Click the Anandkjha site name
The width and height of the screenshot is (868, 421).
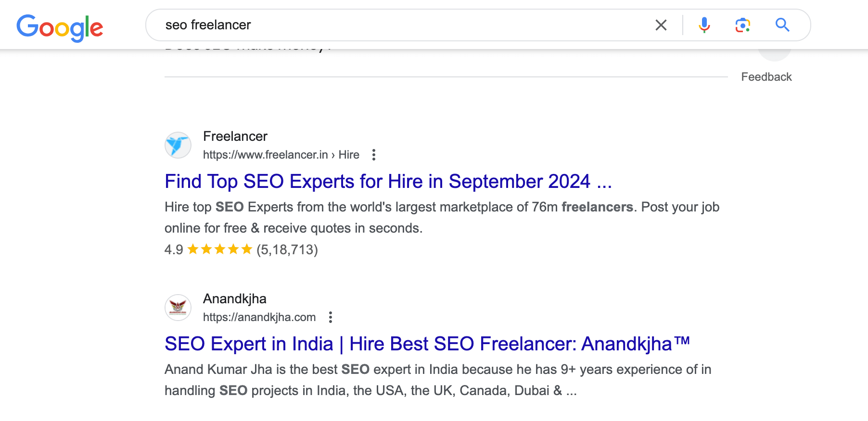tap(234, 299)
